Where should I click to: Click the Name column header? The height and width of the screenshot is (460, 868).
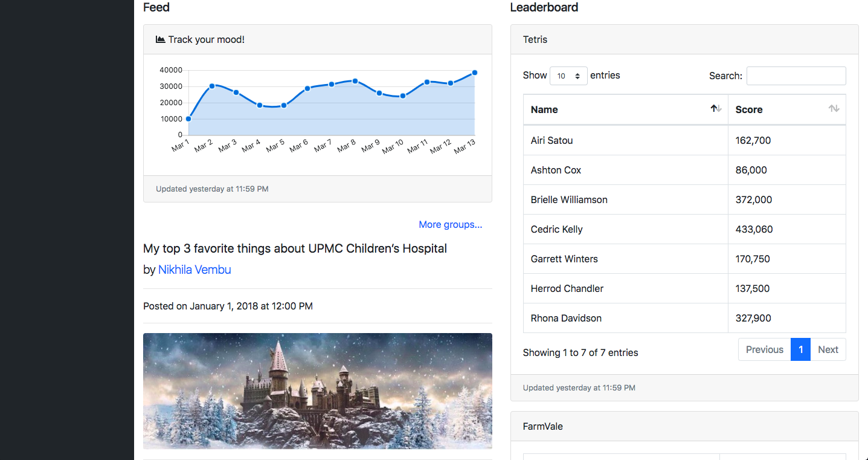626,109
